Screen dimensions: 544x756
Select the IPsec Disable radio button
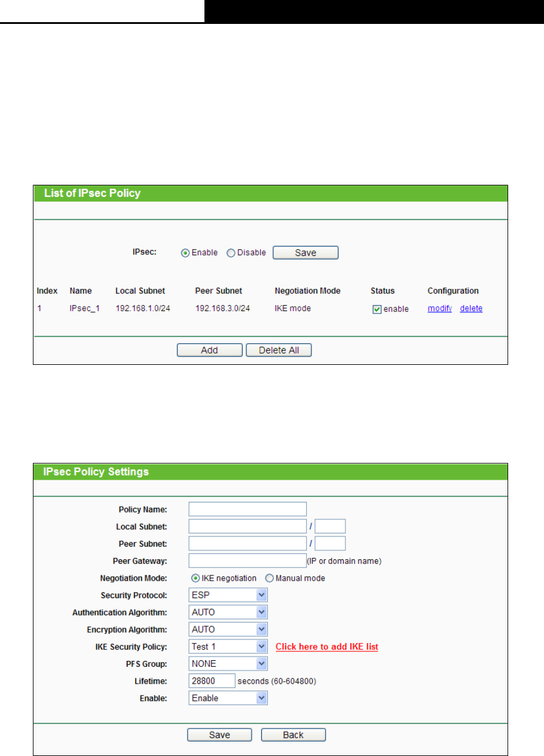231,253
